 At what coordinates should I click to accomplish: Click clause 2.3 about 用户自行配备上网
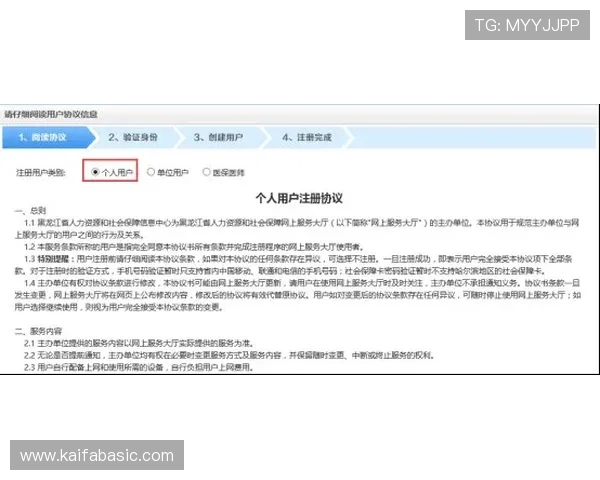tap(139, 367)
